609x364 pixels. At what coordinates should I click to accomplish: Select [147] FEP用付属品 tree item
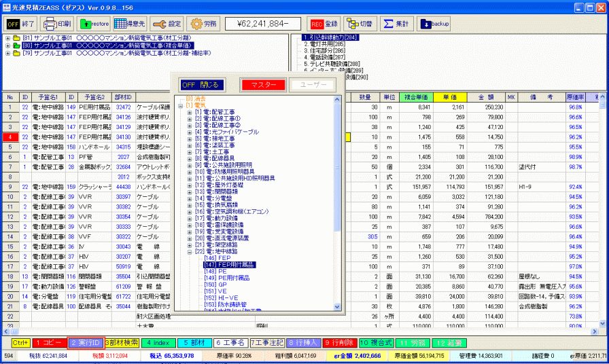(x=230, y=265)
